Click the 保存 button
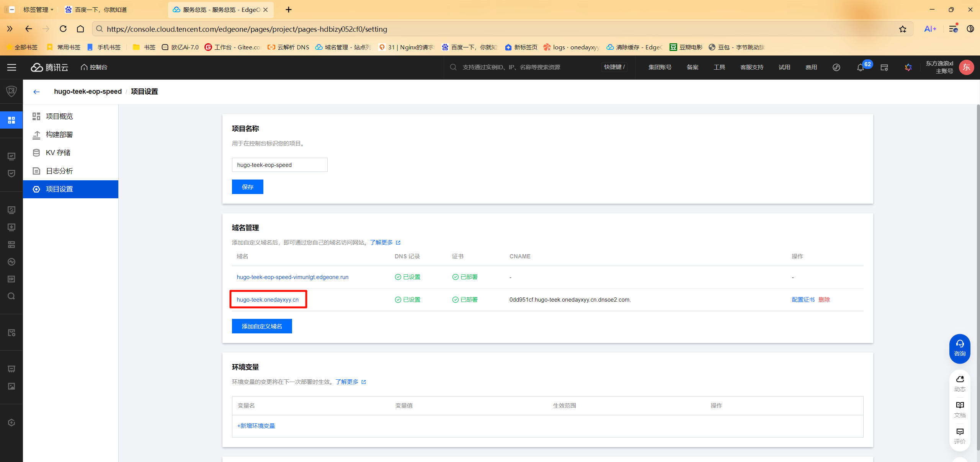980x462 pixels. [247, 187]
